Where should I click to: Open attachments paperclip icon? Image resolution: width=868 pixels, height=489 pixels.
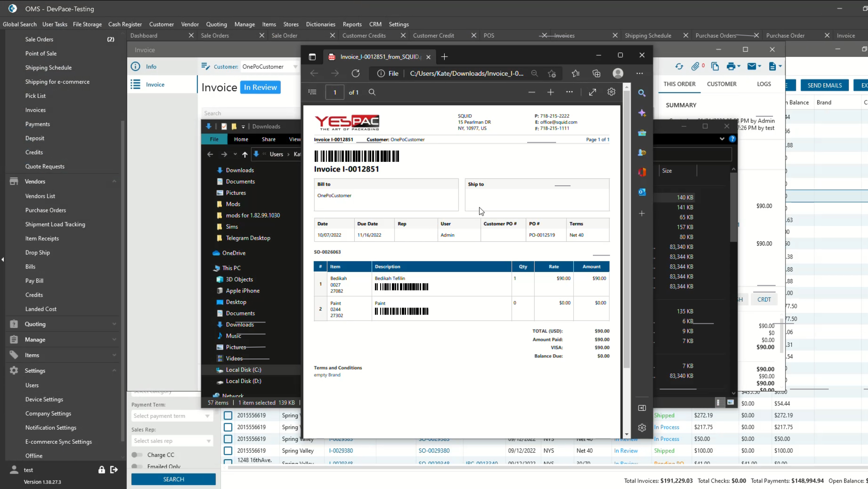(695, 67)
